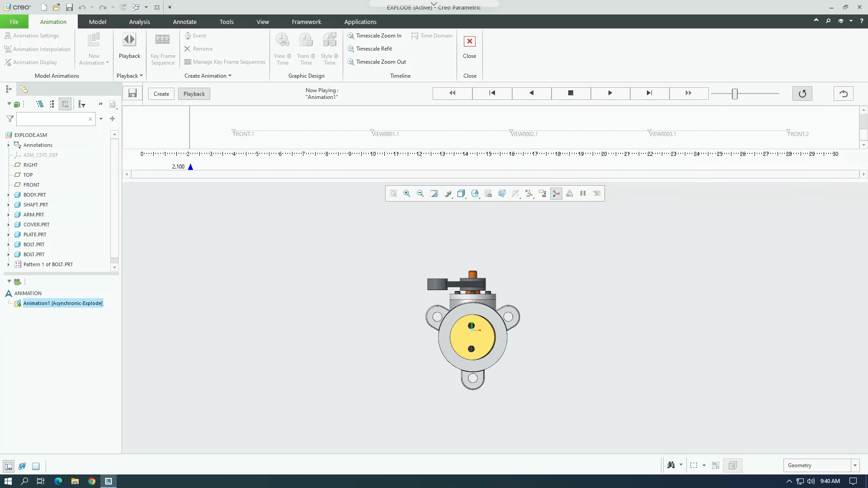The width and height of the screenshot is (868, 488).
Task: Click the timeline position marker at 2.100
Action: point(190,167)
